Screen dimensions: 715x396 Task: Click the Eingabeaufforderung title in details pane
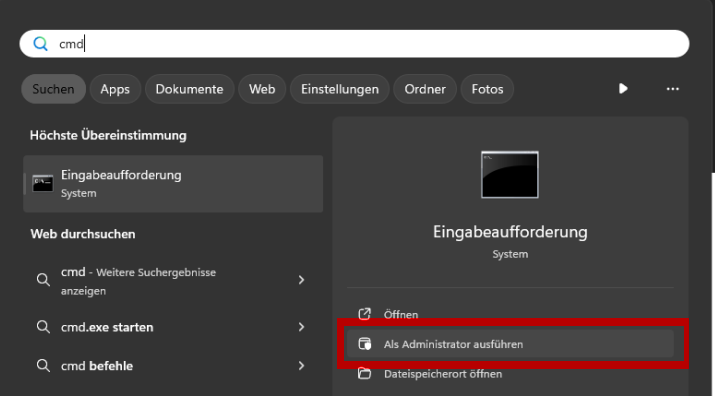coord(510,232)
